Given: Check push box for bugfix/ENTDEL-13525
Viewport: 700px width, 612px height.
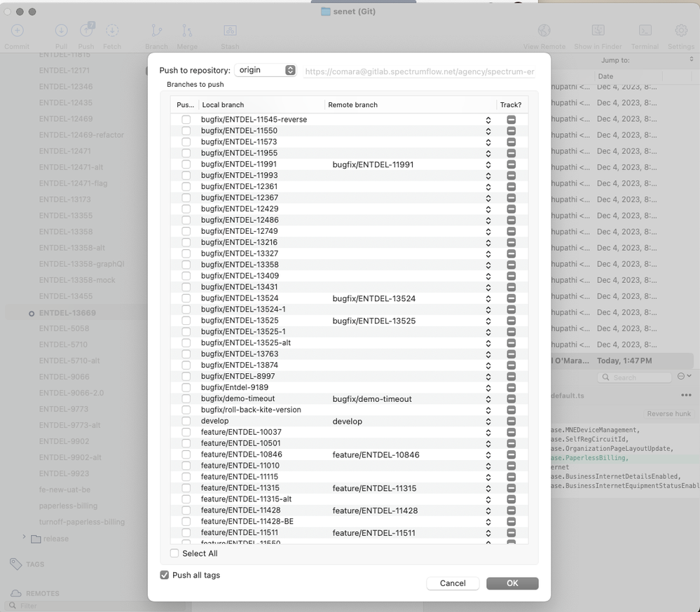Looking at the screenshot, I should click(x=186, y=321).
